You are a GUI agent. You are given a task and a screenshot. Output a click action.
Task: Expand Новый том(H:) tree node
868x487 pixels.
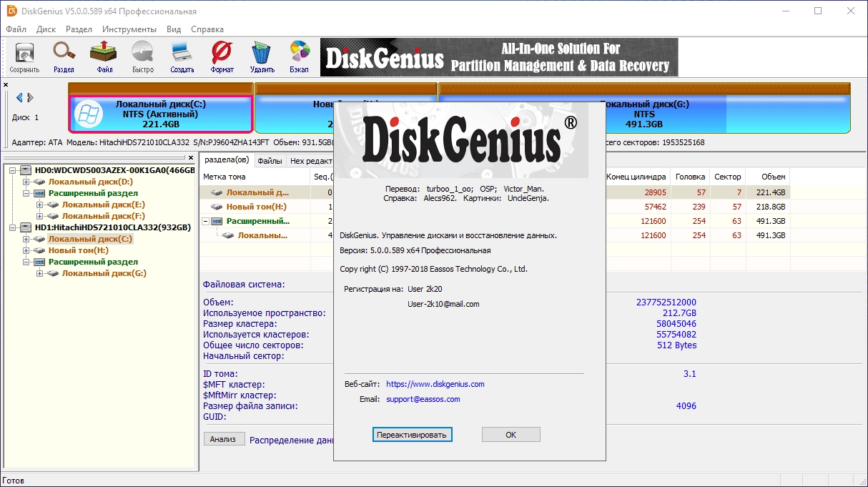coord(26,250)
